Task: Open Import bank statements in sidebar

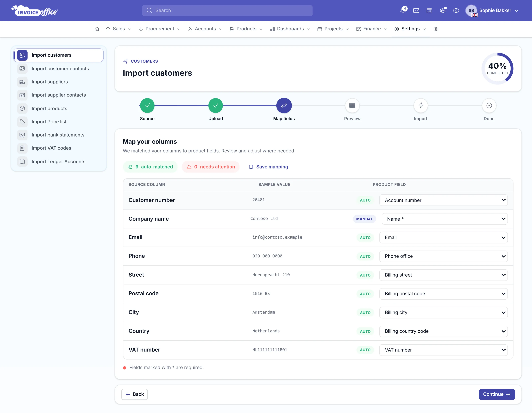Action: pyautogui.click(x=59, y=135)
